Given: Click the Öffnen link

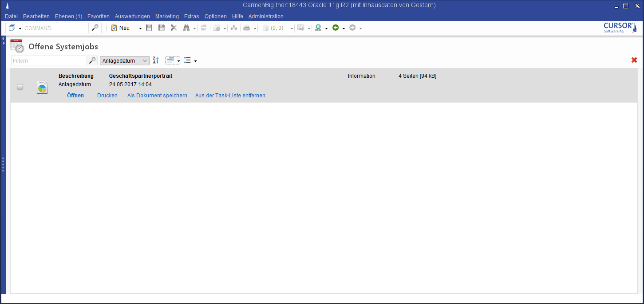Looking at the screenshot, I should pyautogui.click(x=75, y=96).
